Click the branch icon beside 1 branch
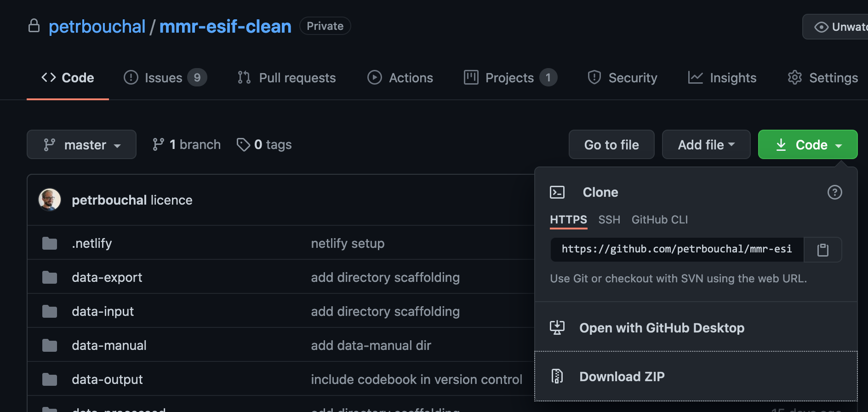The width and height of the screenshot is (868, 412). coord(158,145)
